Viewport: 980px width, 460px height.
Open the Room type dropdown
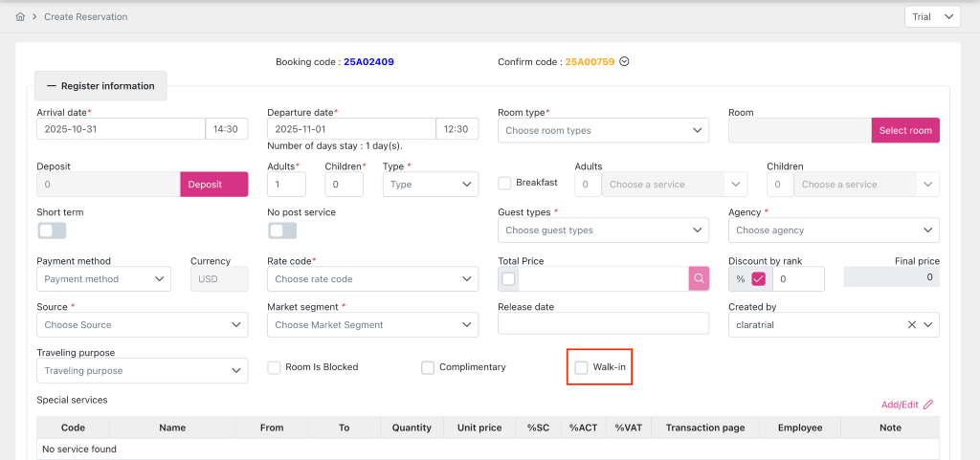tap(603, 131)
